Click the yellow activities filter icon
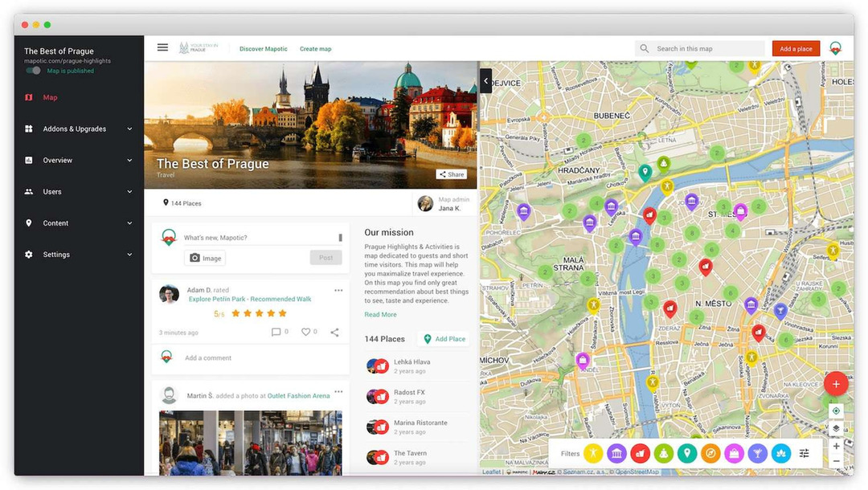 [593, 454]
